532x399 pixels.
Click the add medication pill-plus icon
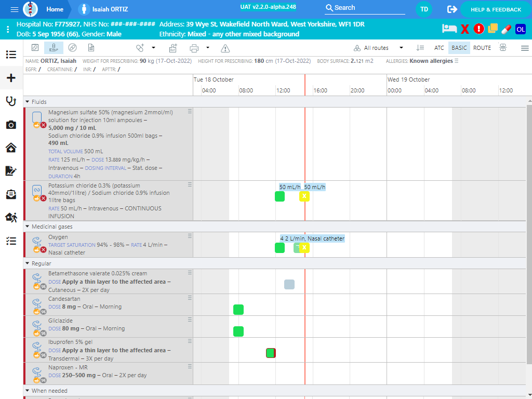(140, 48)
